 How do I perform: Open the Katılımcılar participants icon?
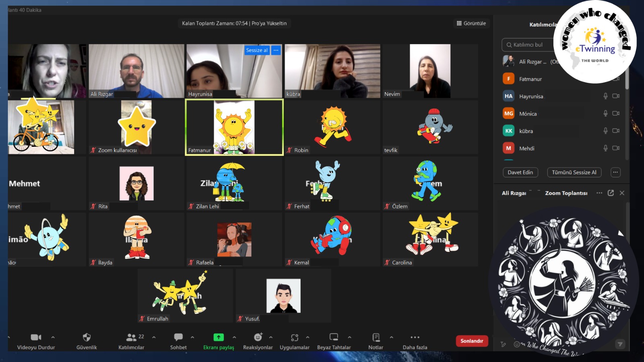(x=131, y=337)
